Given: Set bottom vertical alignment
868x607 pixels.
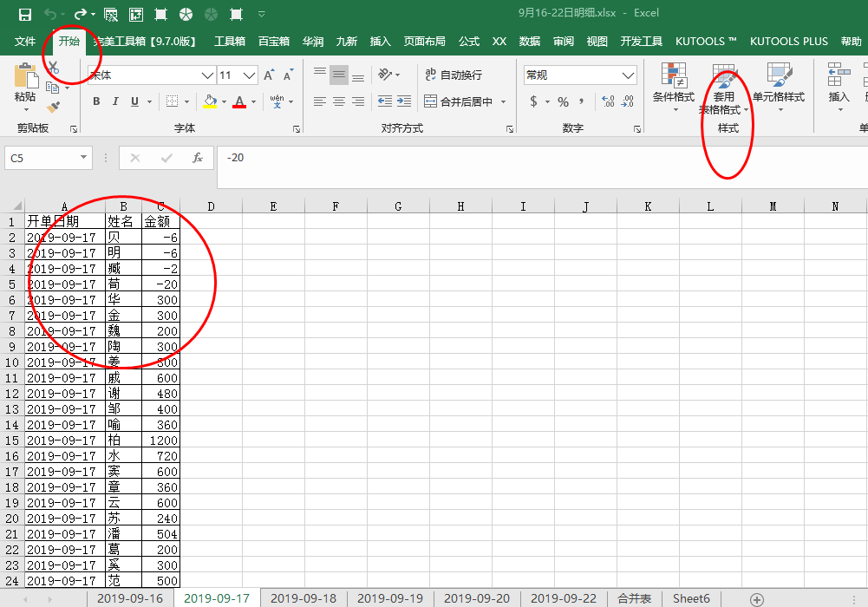Looking at the screenshot, I should coord(358,77).
